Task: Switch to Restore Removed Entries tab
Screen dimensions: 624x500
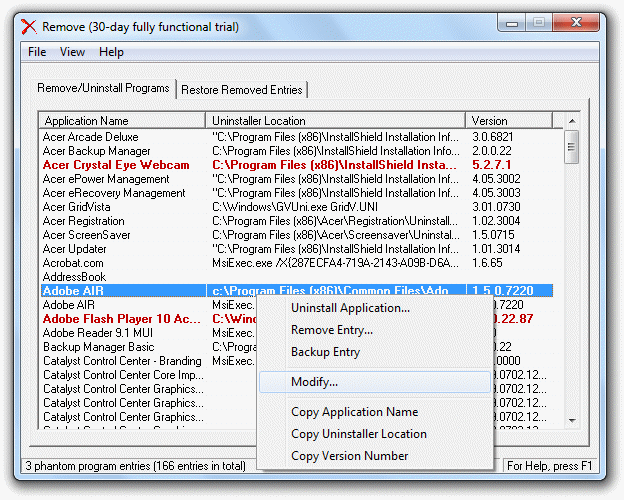Action: click(x=241, y=90)
